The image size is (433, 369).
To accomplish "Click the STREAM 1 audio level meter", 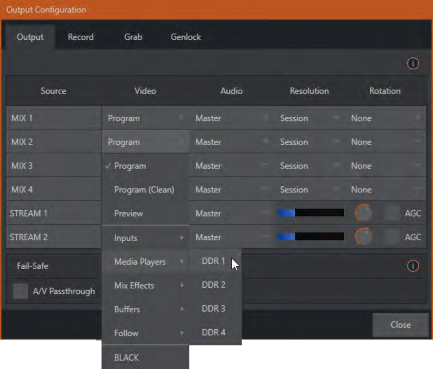I will coord(311,213).
